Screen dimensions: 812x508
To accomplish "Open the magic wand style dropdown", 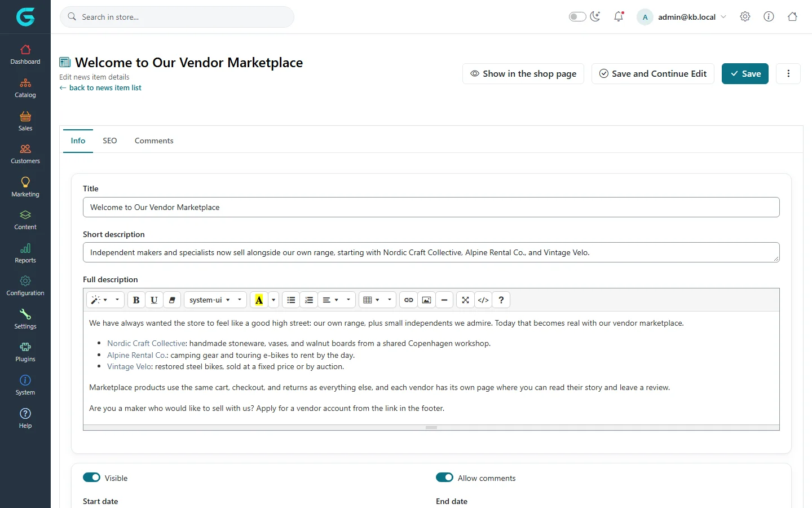I will [105, 300].
